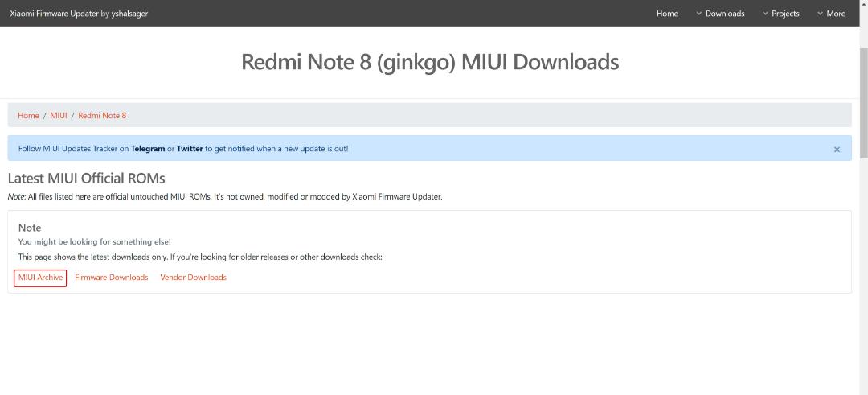Follow the Telegram link in banner
The height and width of the screenshot is (395, 868).
pos(148,149)
